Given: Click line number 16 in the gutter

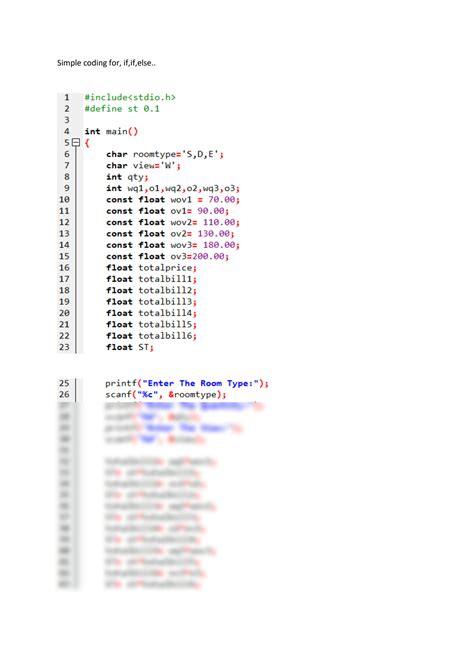Looking at the screenshot, I should pos(64,267).
